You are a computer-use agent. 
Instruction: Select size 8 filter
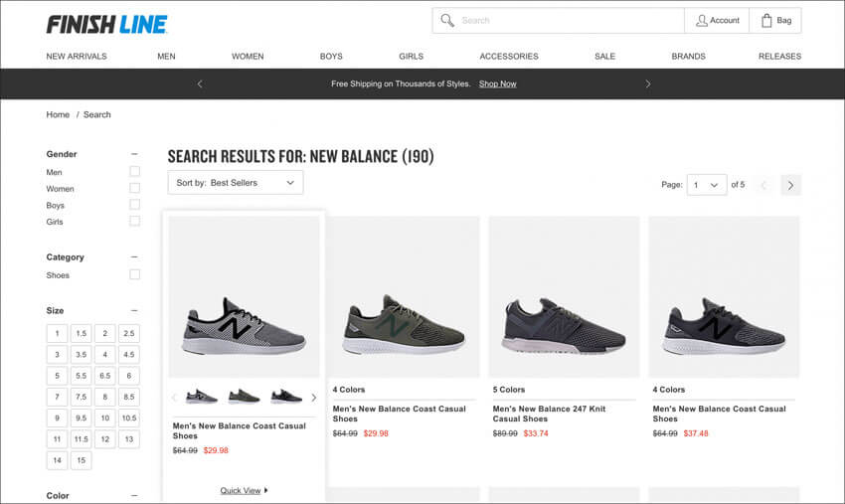[x=105, y=397]
